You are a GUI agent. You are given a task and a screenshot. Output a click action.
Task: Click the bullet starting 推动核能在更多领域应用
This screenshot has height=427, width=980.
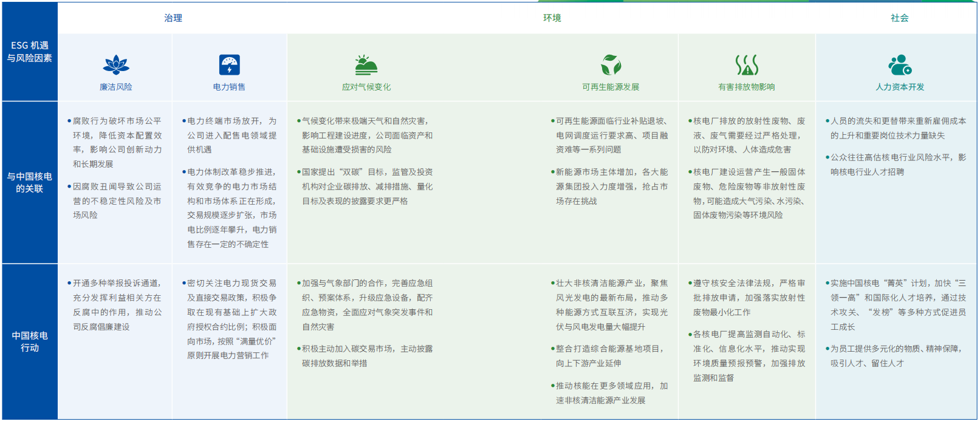point(609,393)
